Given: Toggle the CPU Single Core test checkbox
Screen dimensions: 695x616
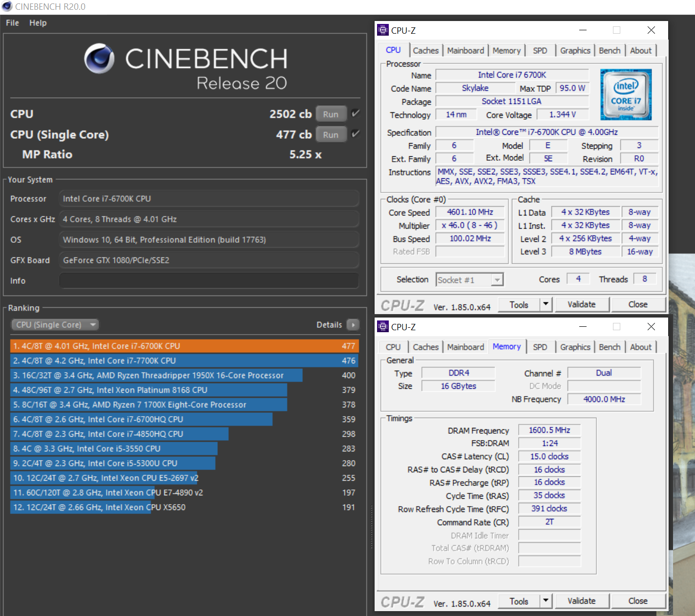Looking at the screenshot, I should (356, 134).
